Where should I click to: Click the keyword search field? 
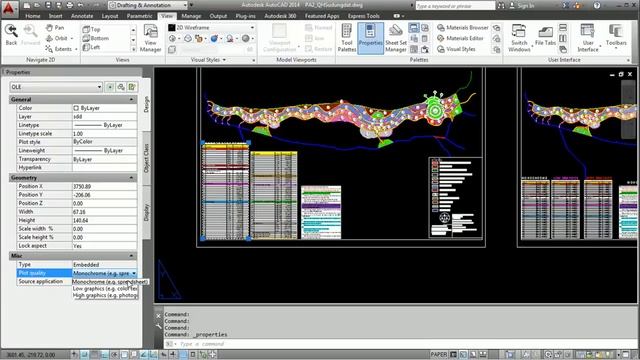tap(455, 5)
